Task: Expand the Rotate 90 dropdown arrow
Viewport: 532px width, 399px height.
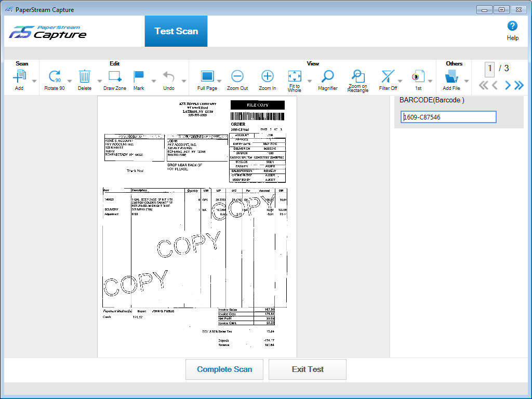Action: (x=70, y=81)
